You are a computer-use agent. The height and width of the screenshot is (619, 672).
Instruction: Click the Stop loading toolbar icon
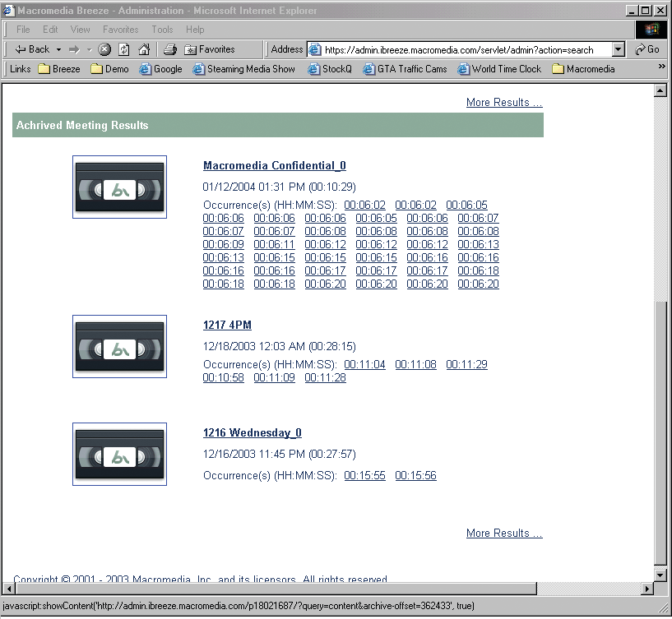(x=104, y=49)
